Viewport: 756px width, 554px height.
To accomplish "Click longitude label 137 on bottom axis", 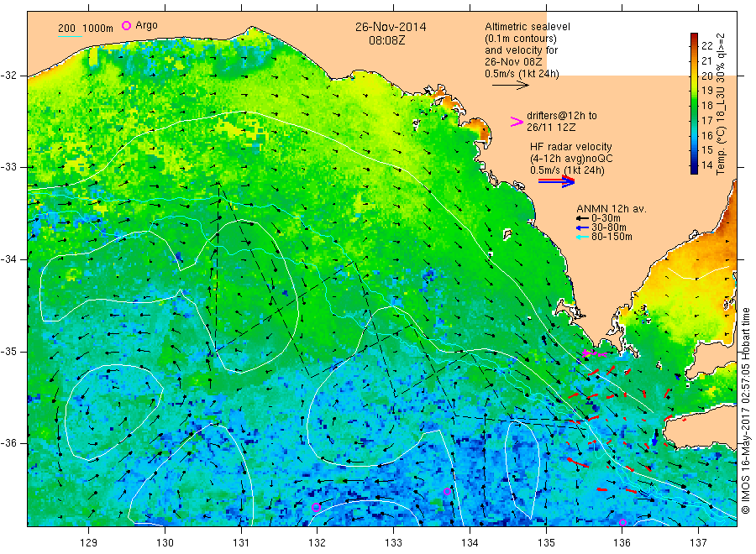I will point(698,543).
